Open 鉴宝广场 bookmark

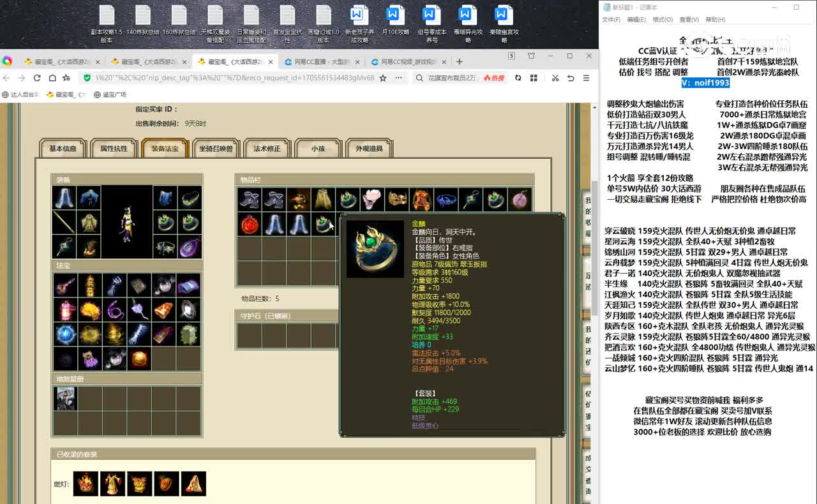click(x=110, y=94)
